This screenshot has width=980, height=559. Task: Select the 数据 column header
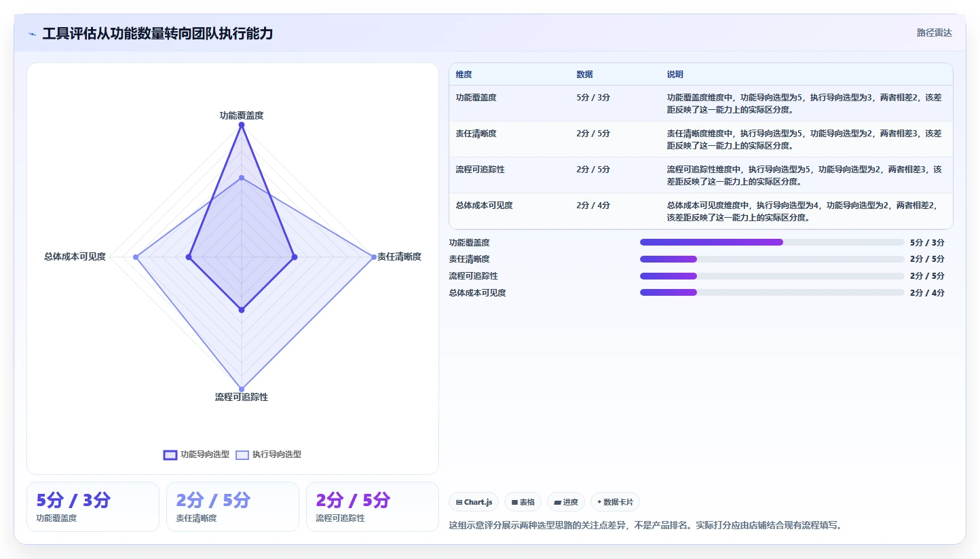[x=585, y=75]
